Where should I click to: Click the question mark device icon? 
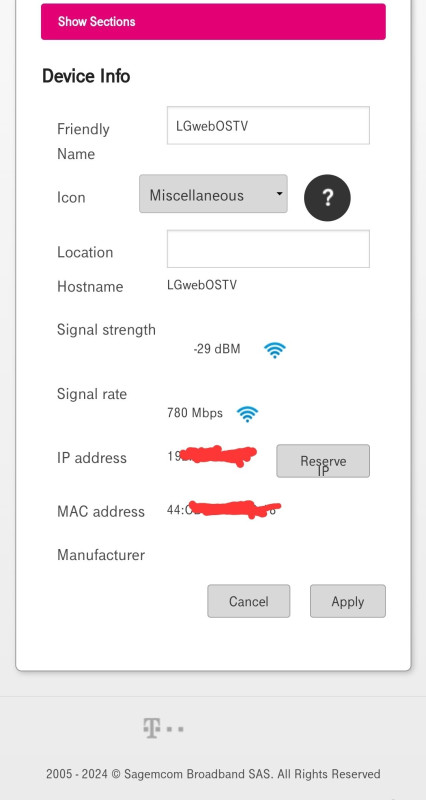tap(327, 197)
